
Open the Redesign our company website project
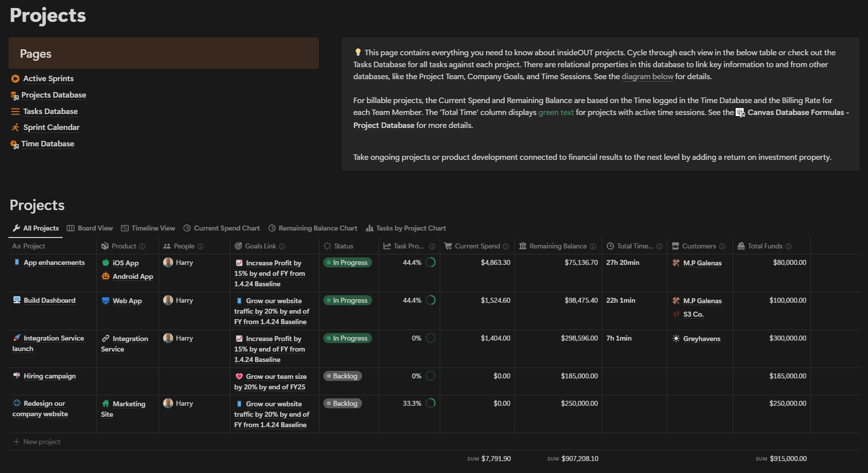tap(40, 409)
